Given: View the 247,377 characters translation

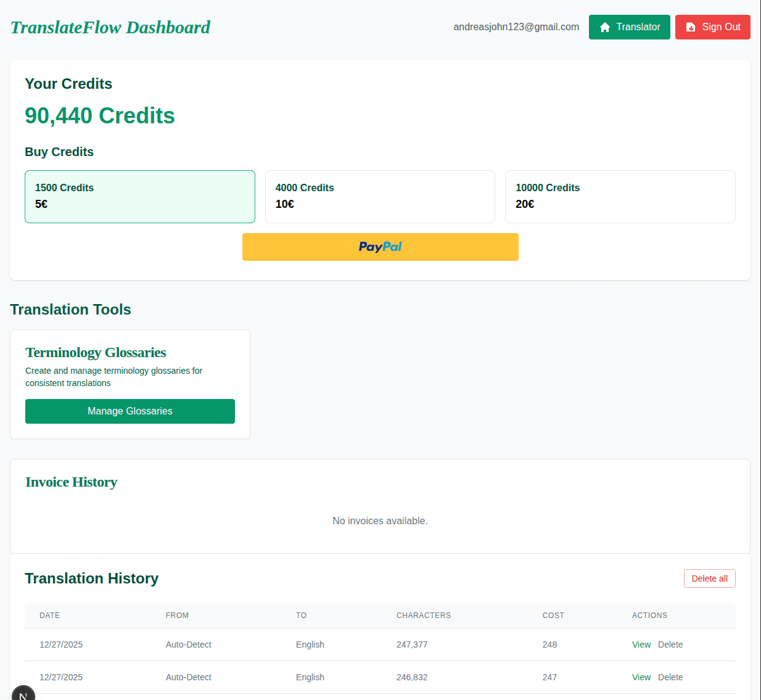Looking at the screenshot, I should [641, 644].
